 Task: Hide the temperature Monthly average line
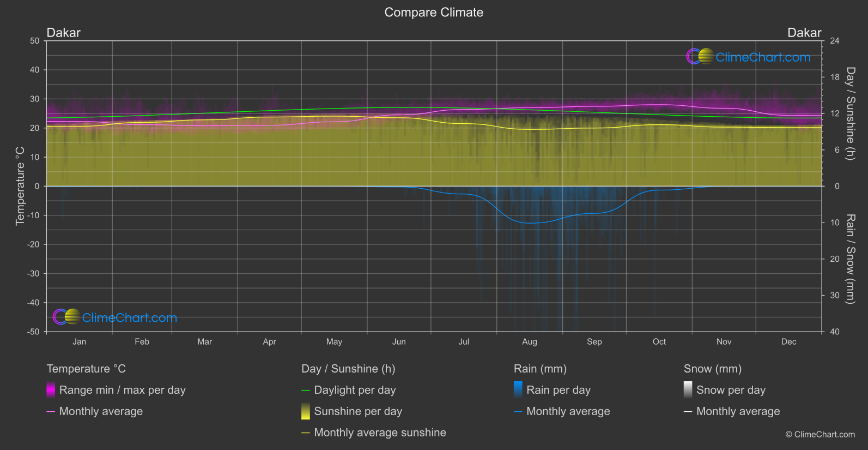coord(101,411)
